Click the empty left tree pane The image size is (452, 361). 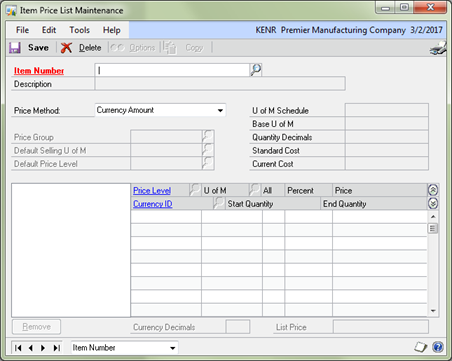71,250
